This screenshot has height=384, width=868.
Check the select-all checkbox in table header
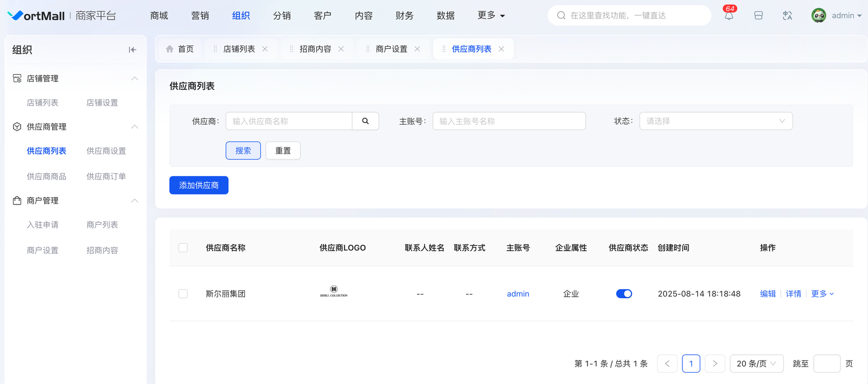(183, 248)
